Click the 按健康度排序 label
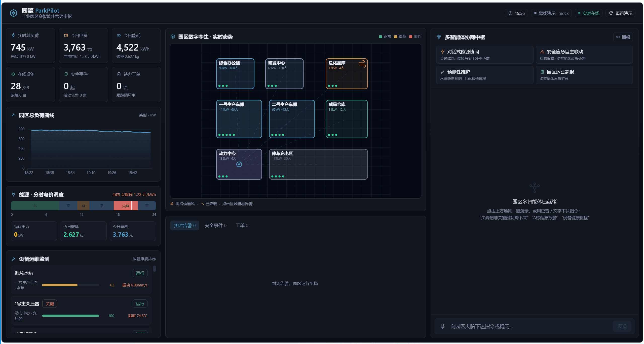The height and width of the screenshot is (344, 644). tap(144, 259)
